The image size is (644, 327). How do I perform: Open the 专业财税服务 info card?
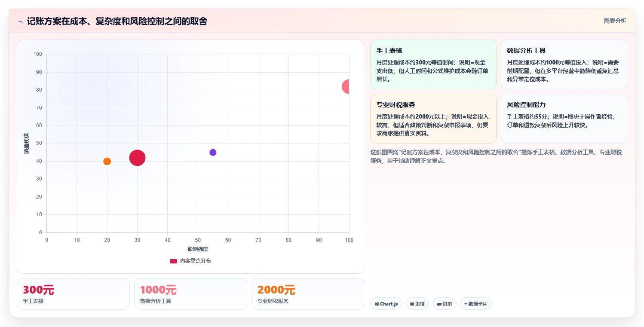point(433,119)
